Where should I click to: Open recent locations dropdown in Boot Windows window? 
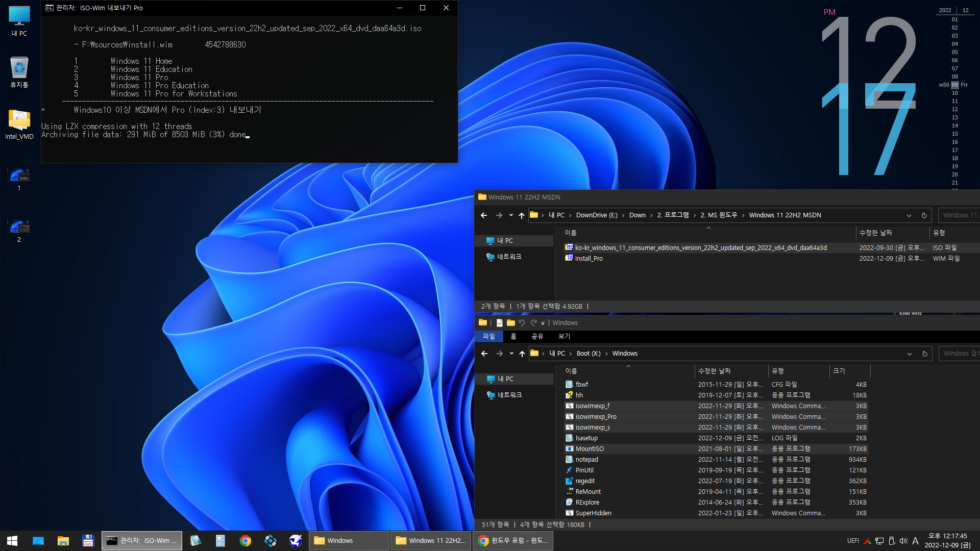pyautogui.click(x=511, y=354)
